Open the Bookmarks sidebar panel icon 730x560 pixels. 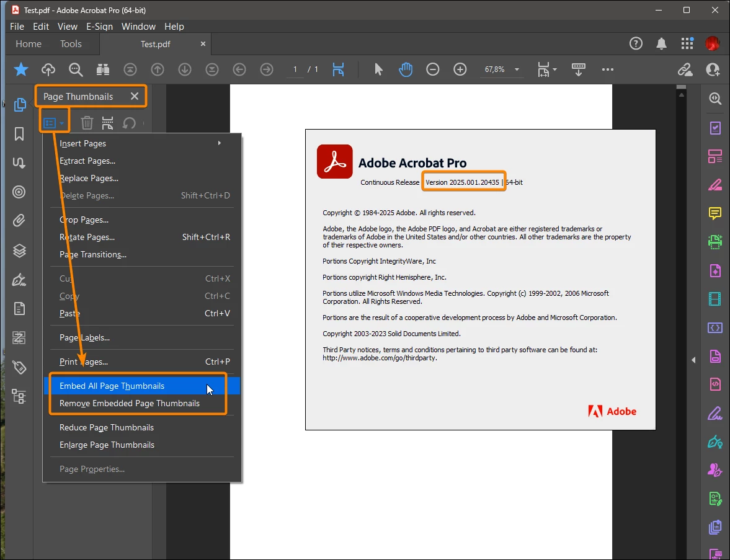click(x=19, y=134)
